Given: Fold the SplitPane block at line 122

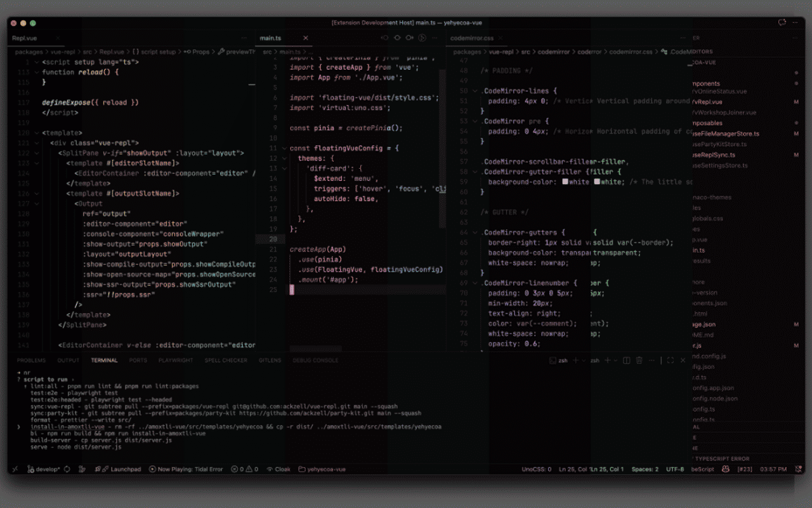Looking at the screenshot, I should tap(36, 153).
